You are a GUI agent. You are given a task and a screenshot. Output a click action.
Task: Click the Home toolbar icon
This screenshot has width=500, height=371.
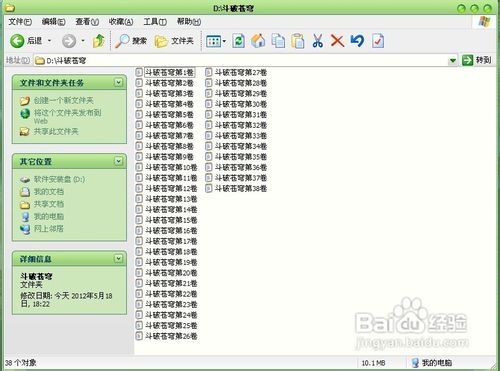[x=258, y=41]
